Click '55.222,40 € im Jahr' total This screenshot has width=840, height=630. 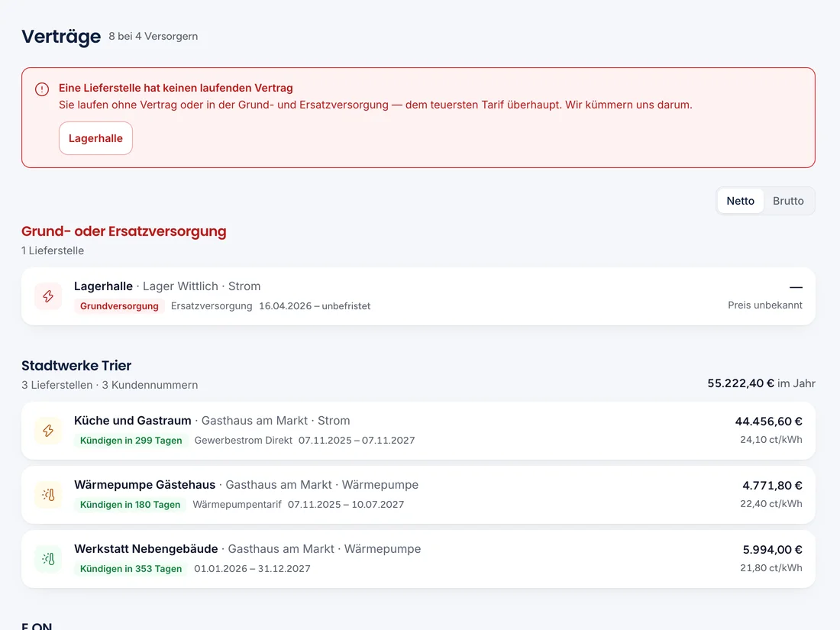pos(761,383)
